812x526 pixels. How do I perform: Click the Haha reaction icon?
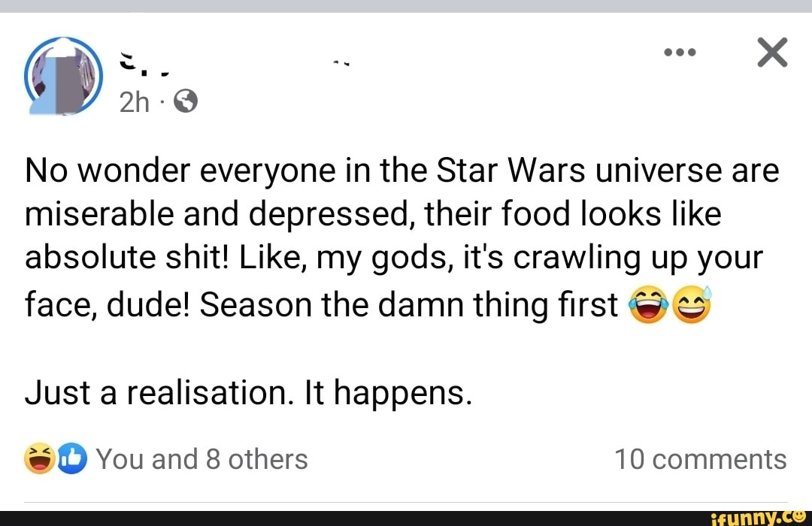pos(39,459)
